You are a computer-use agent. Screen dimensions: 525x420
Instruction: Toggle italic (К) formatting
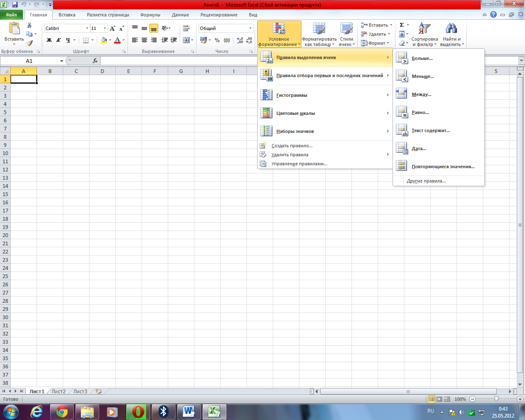point(58,40)
